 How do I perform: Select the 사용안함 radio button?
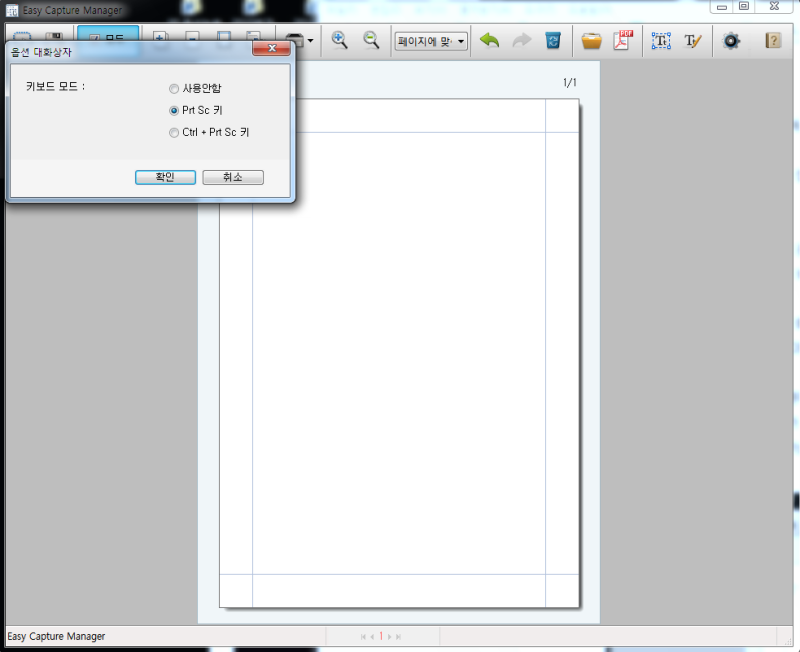pos(174,88)
